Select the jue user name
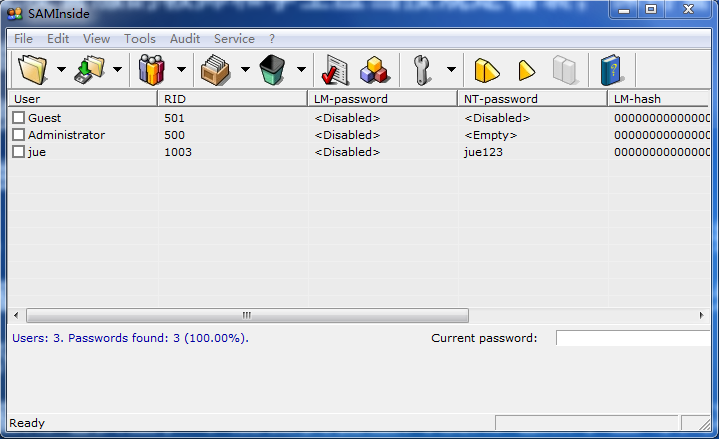Screen dimensions: 719x439 [37, 152]
